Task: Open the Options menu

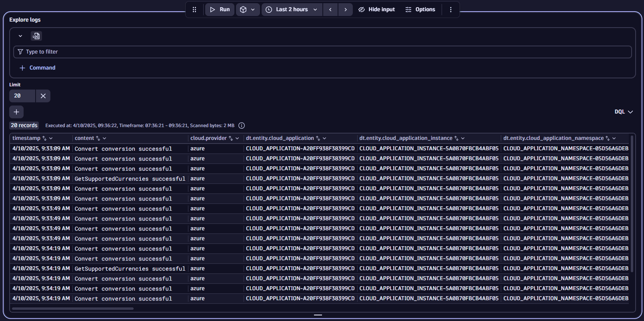Action: click(420, 10)
